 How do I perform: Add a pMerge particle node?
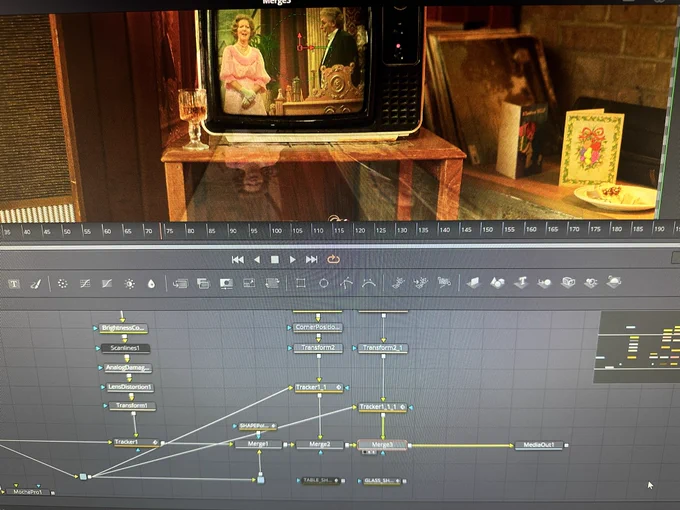tap(420, 283)
